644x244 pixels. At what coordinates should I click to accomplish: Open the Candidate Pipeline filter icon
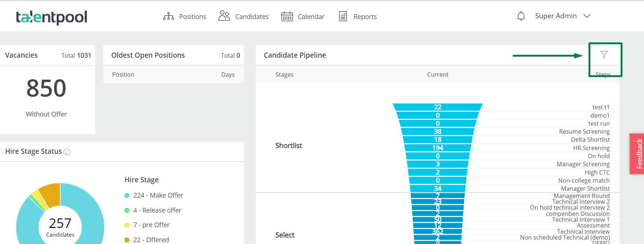click(x=604, y=54)
